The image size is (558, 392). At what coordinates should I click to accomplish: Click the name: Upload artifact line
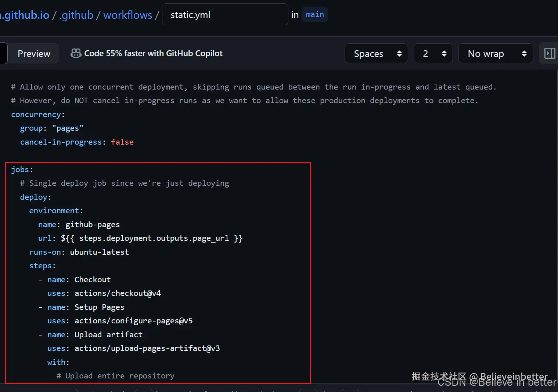[91, 335]
